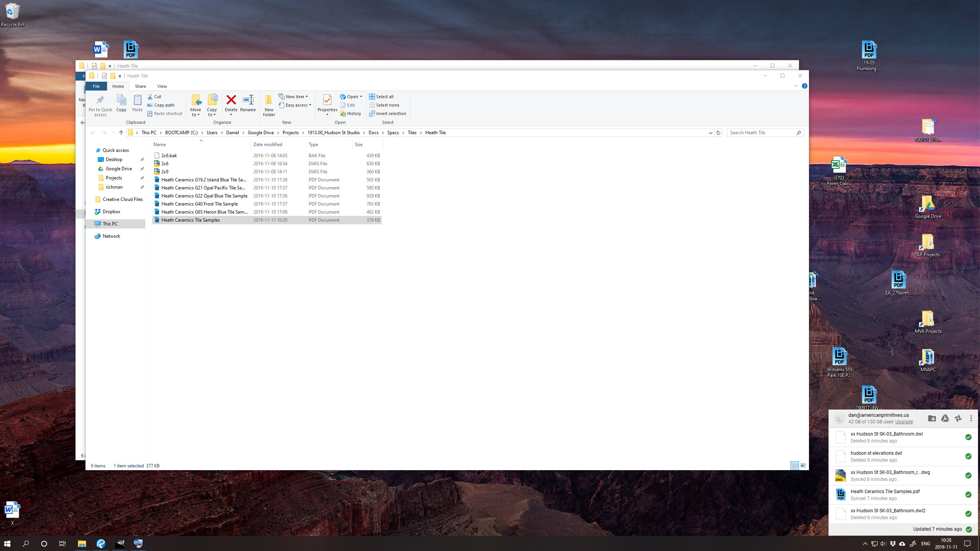The height and width of the screenshot is (551, 980).
Task: Switch to the Share tab
Action: click(140, 86)
